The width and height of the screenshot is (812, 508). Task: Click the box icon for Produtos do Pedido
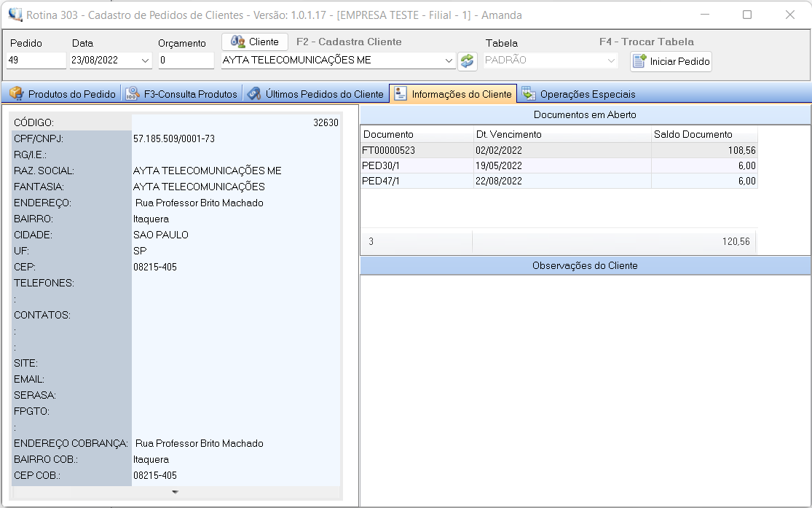click(x=17, y=94)
